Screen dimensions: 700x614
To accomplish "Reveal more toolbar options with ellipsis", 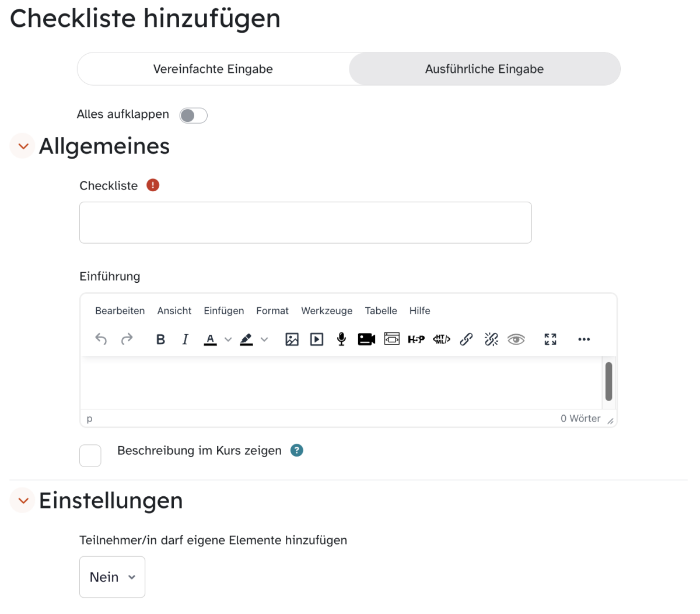I will [x=584, y=339].
